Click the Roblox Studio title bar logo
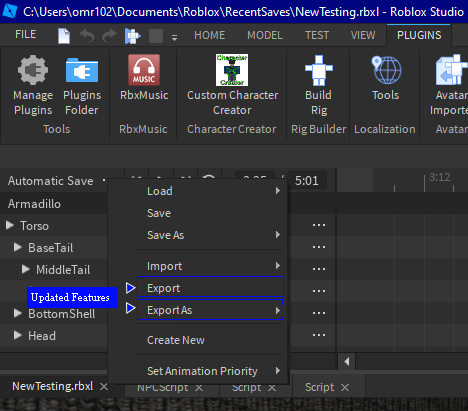This screenshot has width=468, height=411. (x=9, y=11)
